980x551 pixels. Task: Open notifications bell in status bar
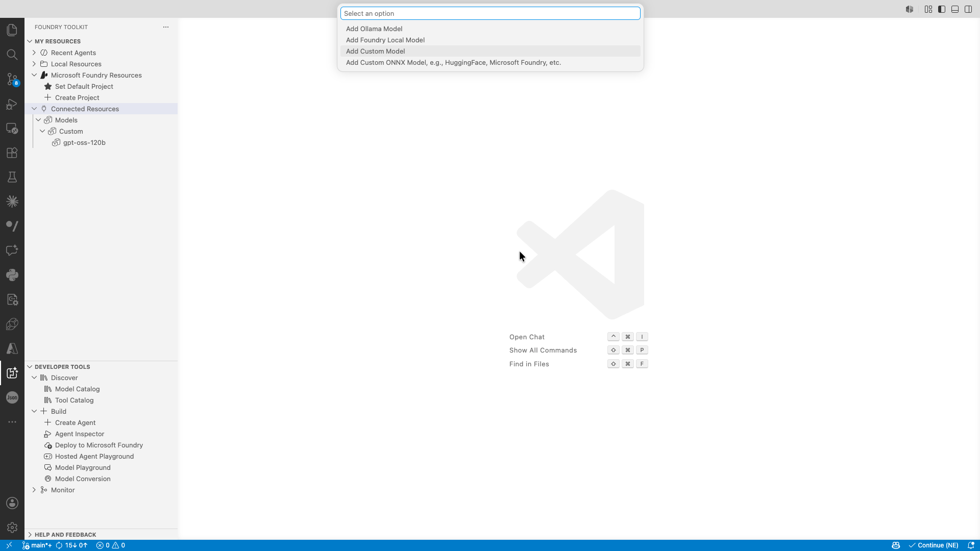tap(971, 545)
